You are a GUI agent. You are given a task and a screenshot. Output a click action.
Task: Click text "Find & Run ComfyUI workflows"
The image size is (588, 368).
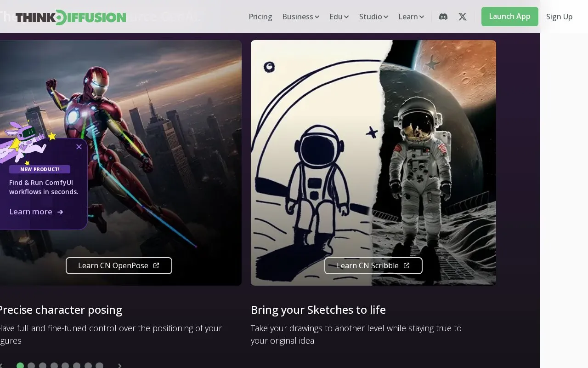[x=44, y=187]
